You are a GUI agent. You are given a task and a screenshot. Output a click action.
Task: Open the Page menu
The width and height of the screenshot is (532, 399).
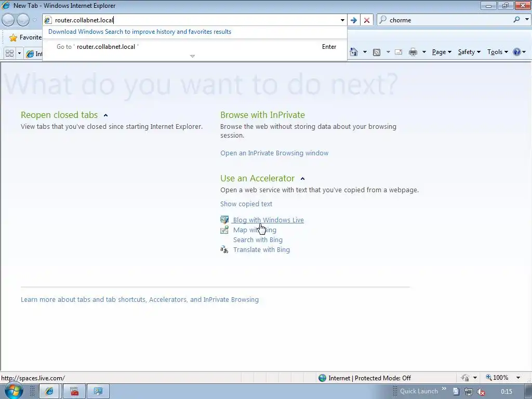pyautogui.click(x=442, y=52)
